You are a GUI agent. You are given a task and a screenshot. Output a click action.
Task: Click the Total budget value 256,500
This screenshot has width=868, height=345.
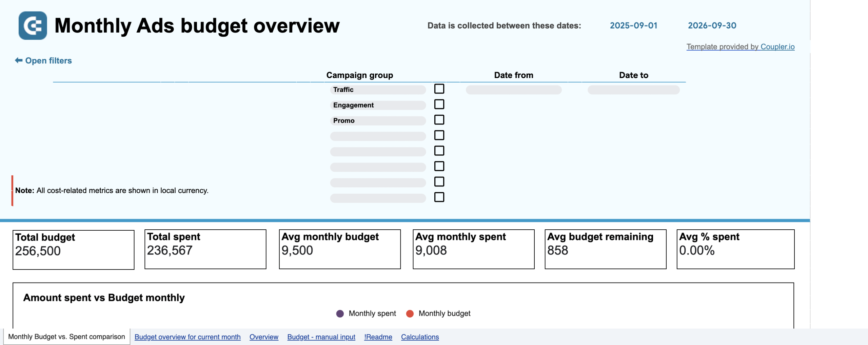pyautogui.click(x=38, y=251)
